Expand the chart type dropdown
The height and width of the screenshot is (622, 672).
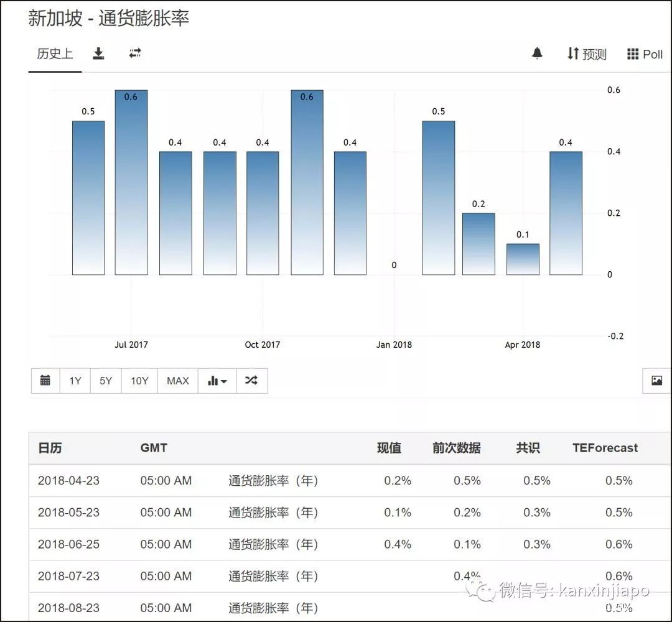(217, 381)
